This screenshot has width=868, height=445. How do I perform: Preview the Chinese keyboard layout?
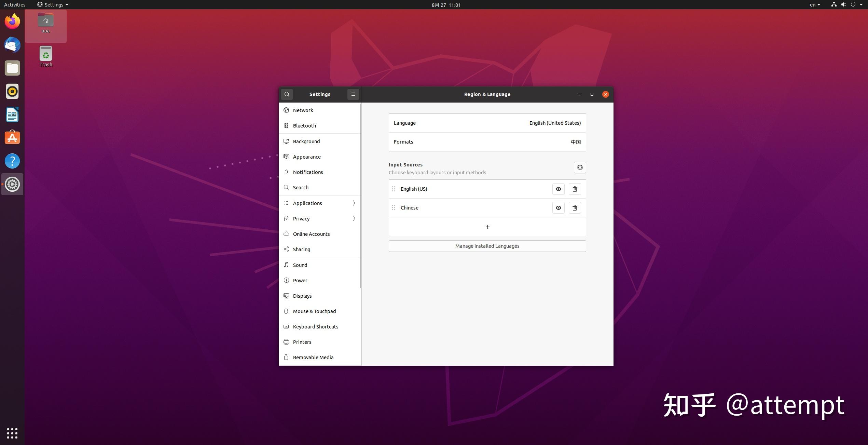558,208
